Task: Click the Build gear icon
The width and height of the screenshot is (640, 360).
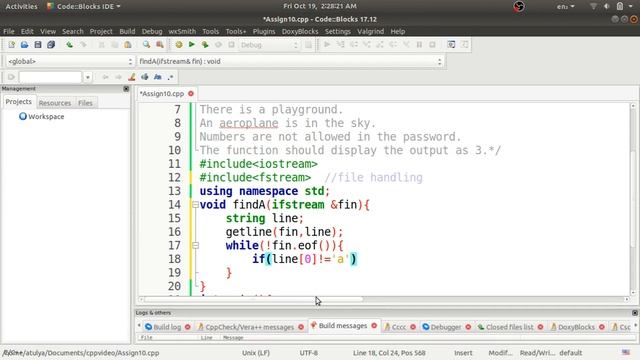Action: pyautogui.click(x=179, y=44)
